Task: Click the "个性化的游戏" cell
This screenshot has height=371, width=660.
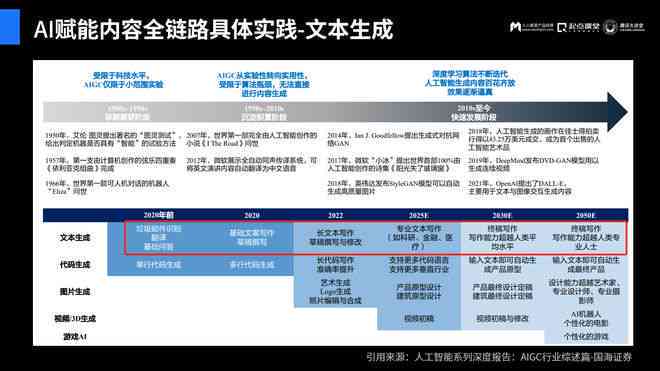Action: (x=585, y=336)
